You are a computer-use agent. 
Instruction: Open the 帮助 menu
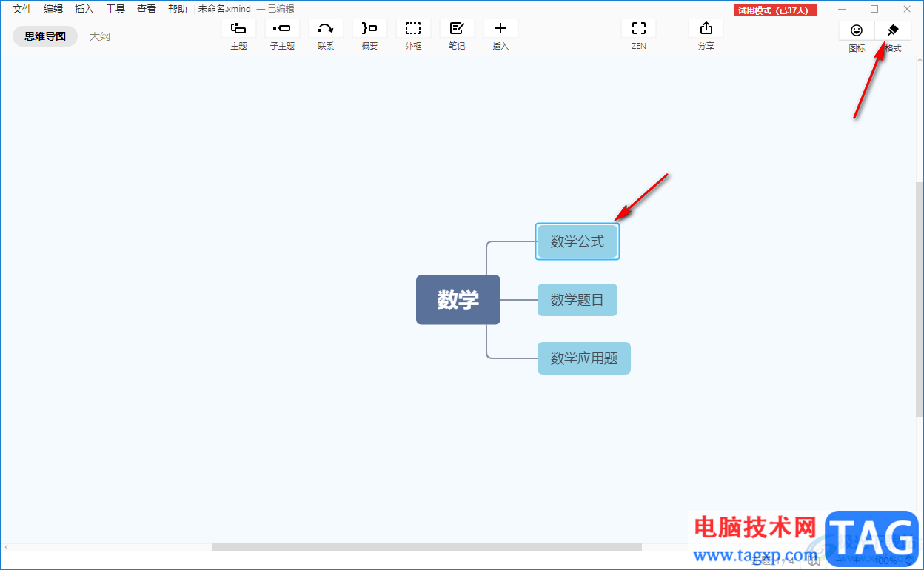[178, 9]
